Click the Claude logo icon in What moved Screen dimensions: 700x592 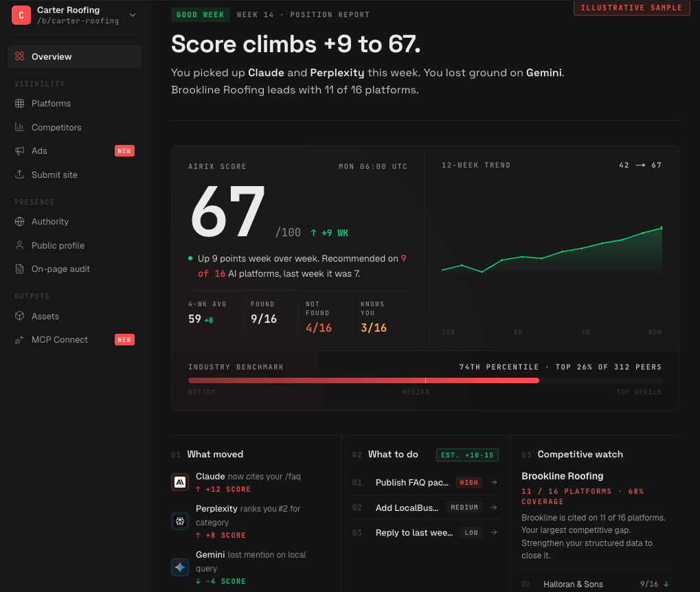[x=180, y=482]
